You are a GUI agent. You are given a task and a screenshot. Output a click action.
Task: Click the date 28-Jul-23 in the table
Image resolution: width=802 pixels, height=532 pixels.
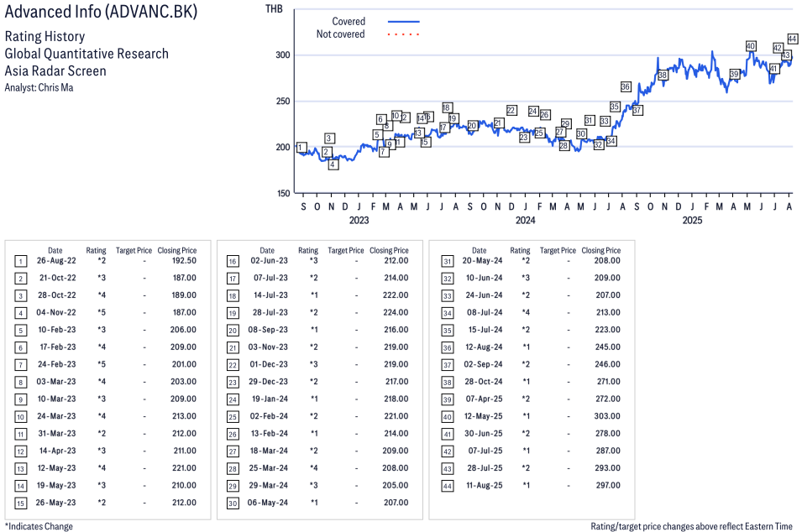tap(270, 312)
